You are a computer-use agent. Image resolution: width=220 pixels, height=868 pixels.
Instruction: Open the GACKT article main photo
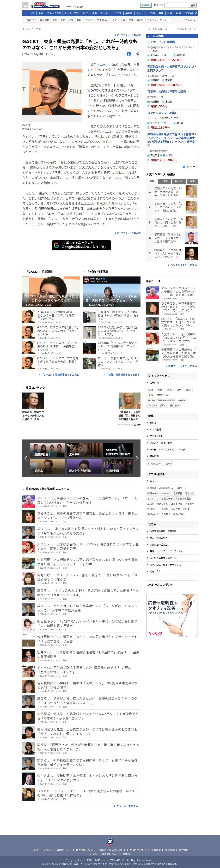52,92
